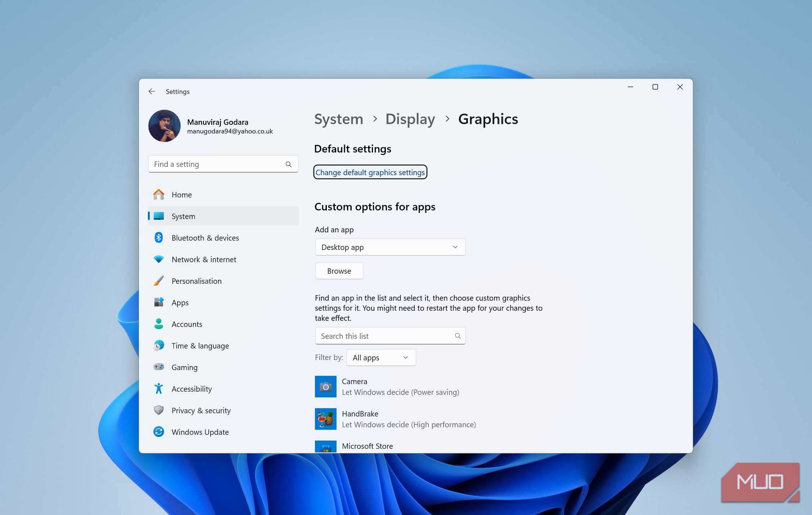Go to Privacy & security settings

(201, 410)
